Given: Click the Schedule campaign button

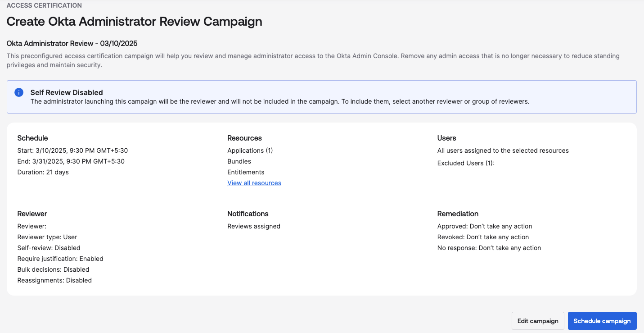Looking at the screenshot, I should point(602,321).
